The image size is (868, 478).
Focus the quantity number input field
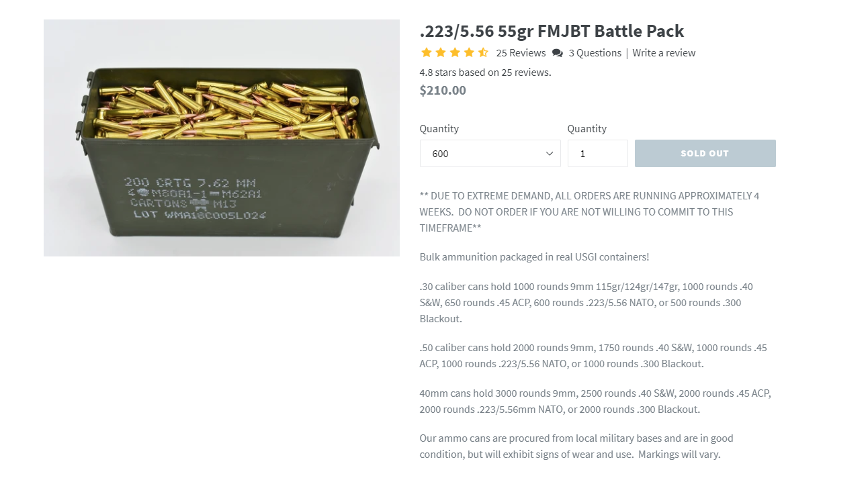[x=598, y=154]
